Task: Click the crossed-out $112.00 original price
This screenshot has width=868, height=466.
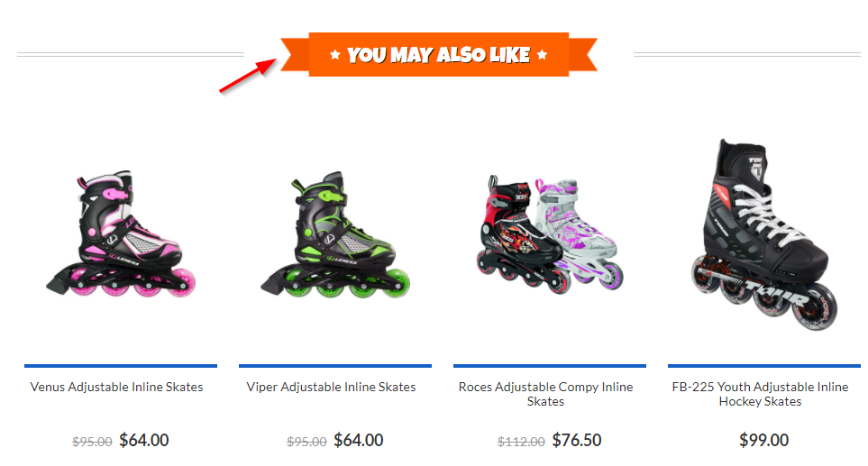Action: (x=521, y=442)
